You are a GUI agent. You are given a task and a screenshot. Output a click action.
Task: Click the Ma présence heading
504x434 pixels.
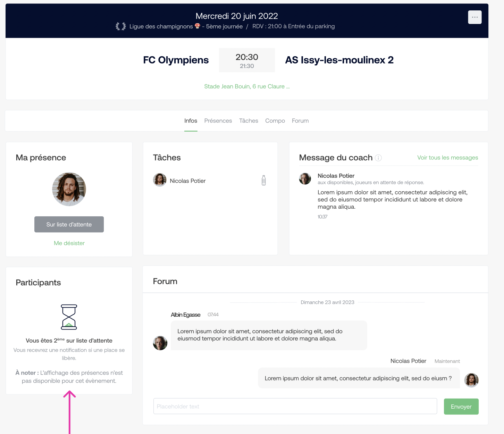coord(41,158)
